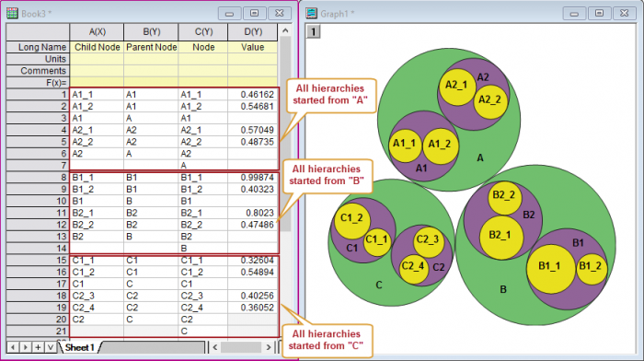Select column B(Y) header
The image size is (644, 361).
pyautogui.click(x=151, y=32)
